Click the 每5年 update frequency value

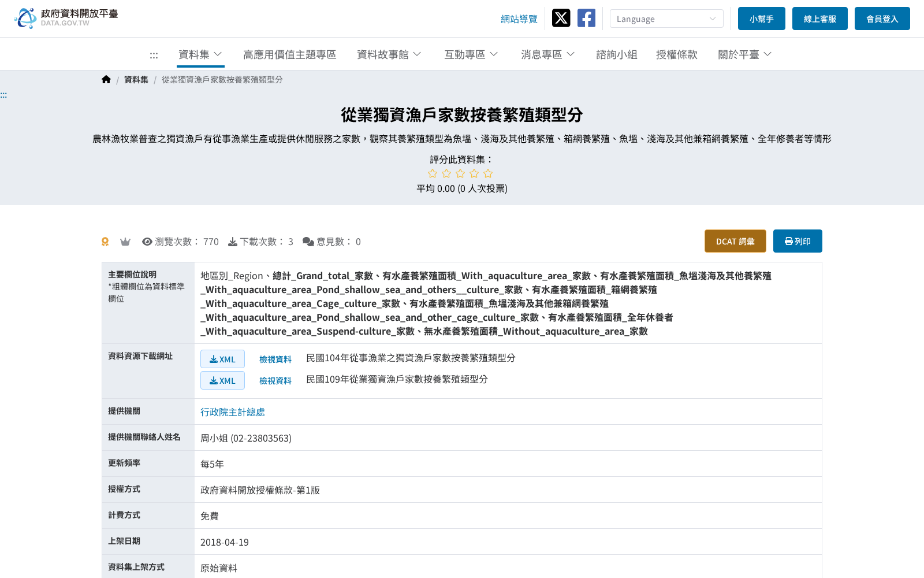pyautogui.click(x=212, y=464)
